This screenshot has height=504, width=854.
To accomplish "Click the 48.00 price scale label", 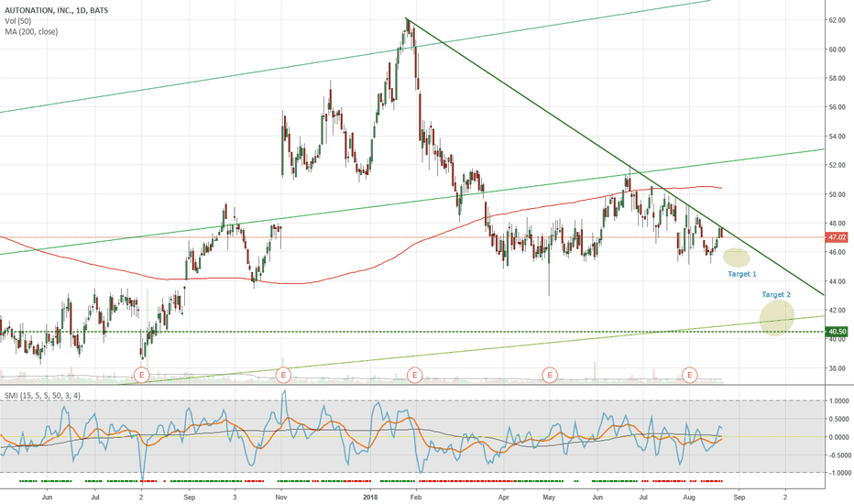I will (838, 224).
